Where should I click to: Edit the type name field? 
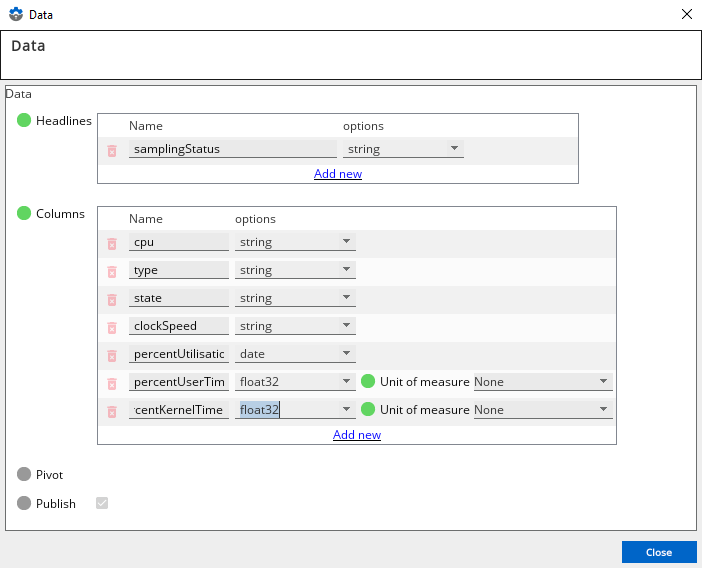pos(179,270)
